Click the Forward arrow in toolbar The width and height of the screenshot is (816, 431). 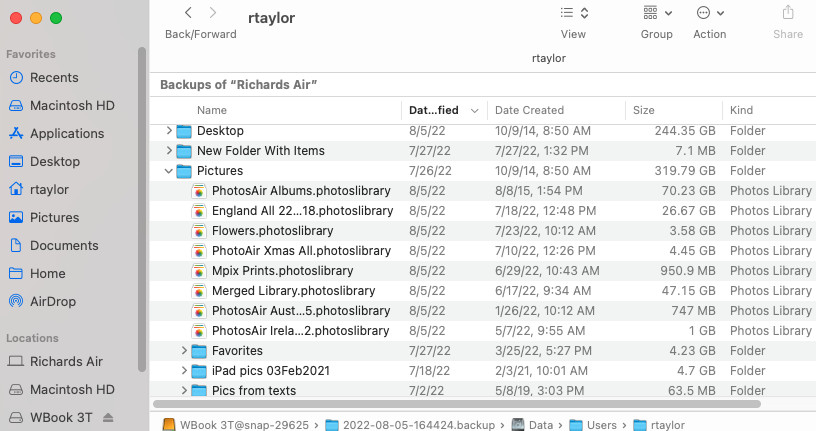[x=213, y=13]
